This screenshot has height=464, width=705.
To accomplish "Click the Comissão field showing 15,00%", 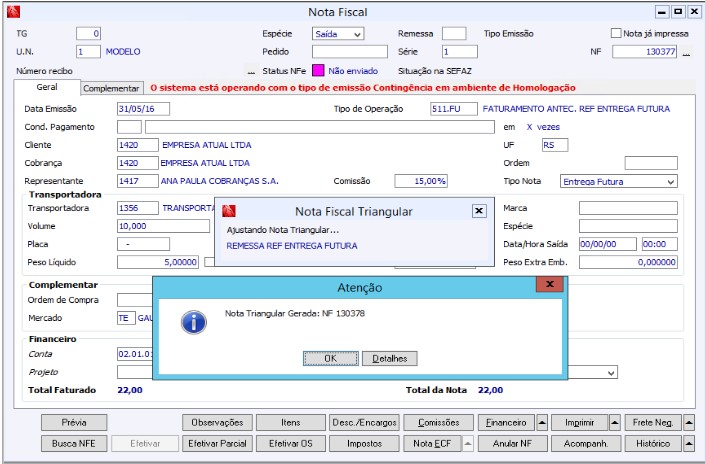I will pos(421,181).
